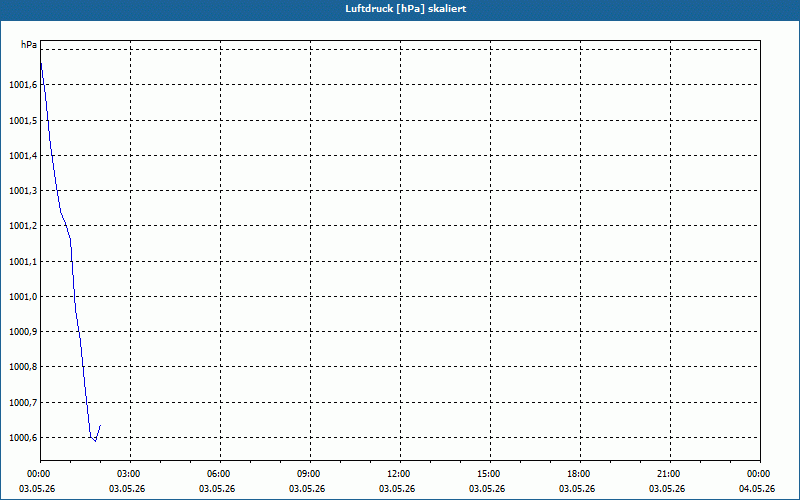
Task: Click the 1001,1 y-axis label
Action: click(23, 262)
